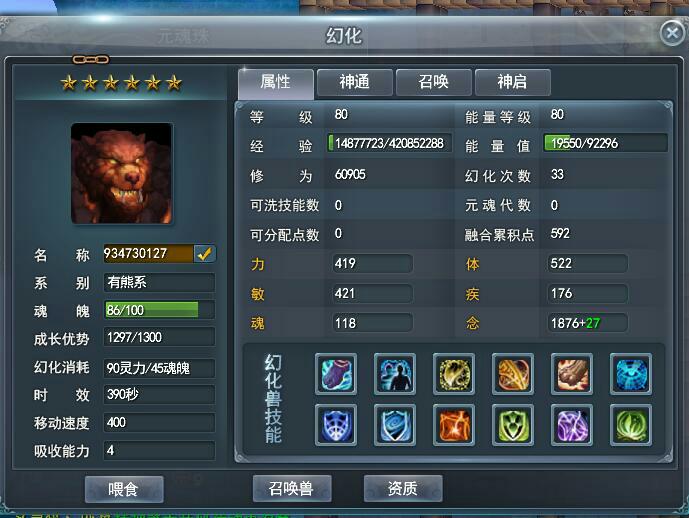Click the bear beast portrait thumbnail
Screen dimensions: 689x518
pos(122,173)
